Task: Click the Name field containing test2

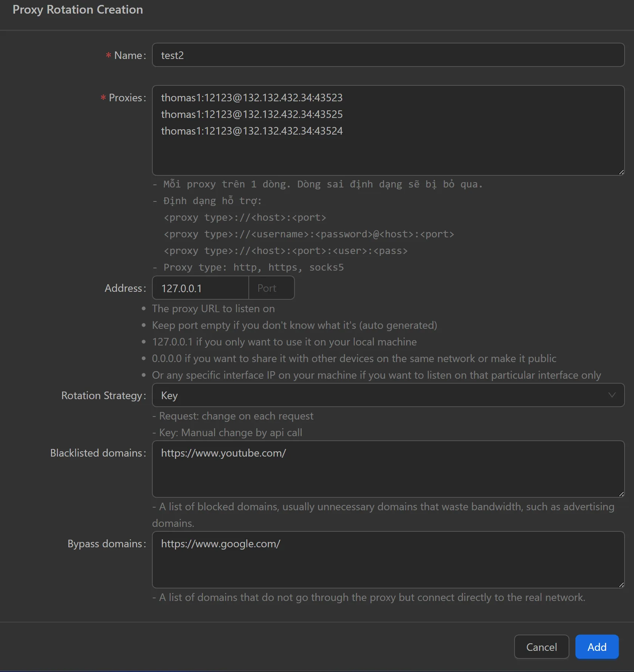Action: (x=388, y=55)
